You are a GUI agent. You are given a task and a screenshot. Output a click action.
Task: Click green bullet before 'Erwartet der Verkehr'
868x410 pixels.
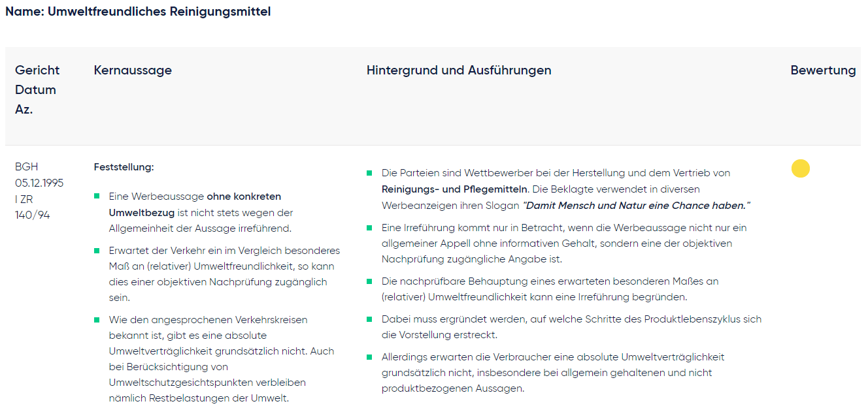pos(97,251)
